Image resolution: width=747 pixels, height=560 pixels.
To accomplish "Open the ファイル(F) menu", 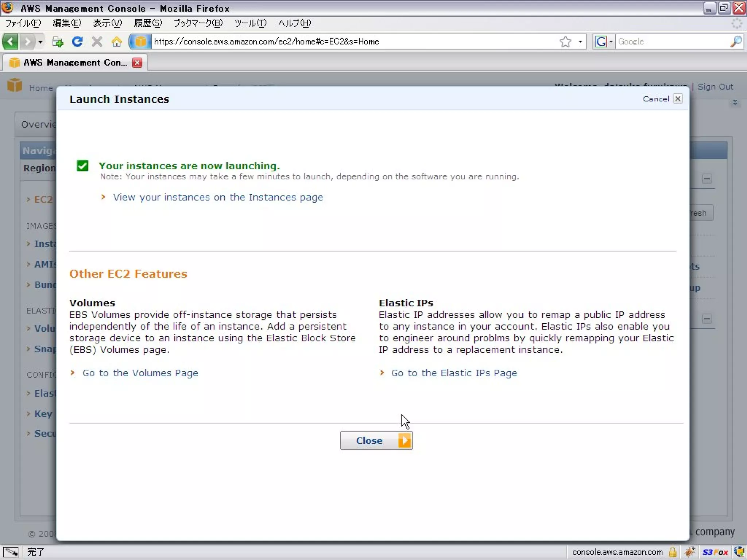I will click(23, 23).
